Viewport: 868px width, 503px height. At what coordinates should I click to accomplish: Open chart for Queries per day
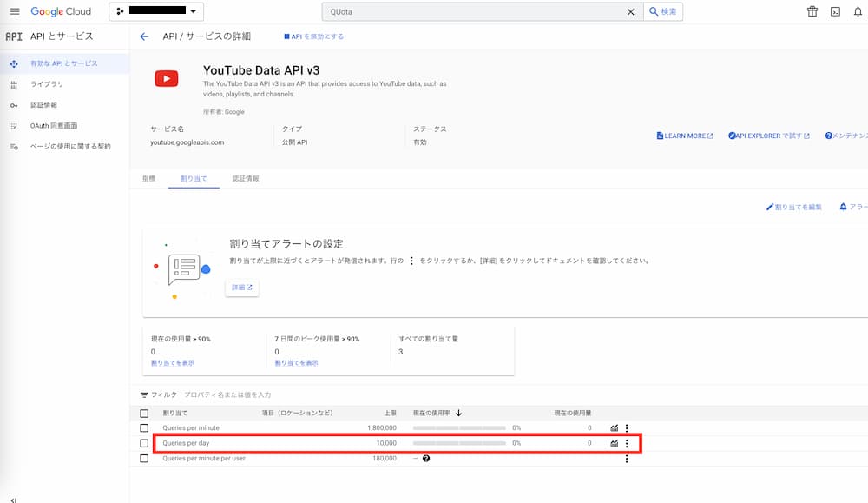point(614,443)
